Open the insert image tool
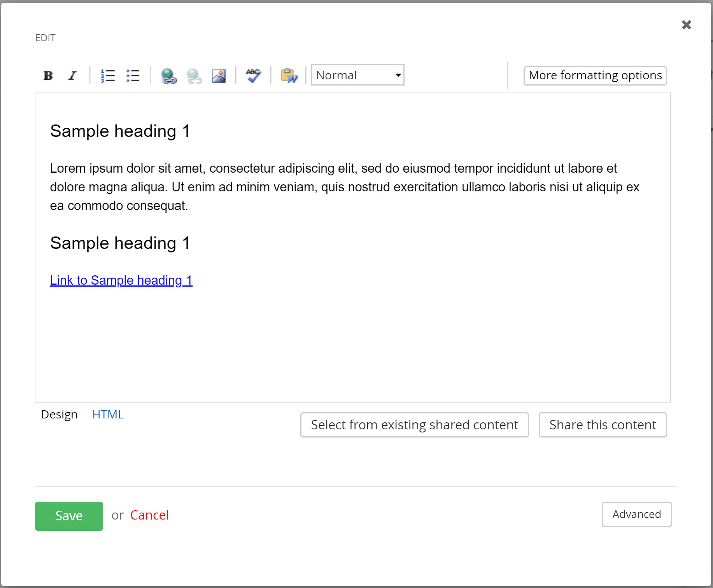713x588 pixels. (x=219, y=76)
